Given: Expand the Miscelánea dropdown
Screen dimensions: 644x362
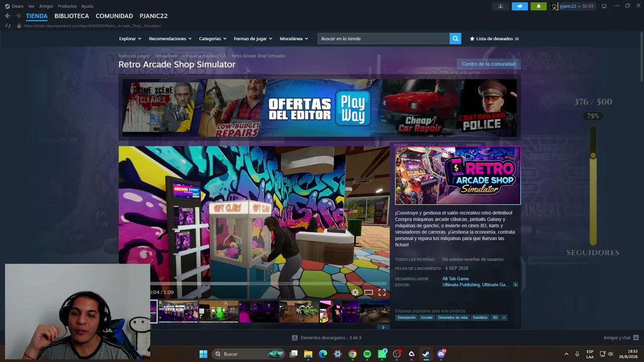Looking at the screenshot, I should click(x=294, y=39).
